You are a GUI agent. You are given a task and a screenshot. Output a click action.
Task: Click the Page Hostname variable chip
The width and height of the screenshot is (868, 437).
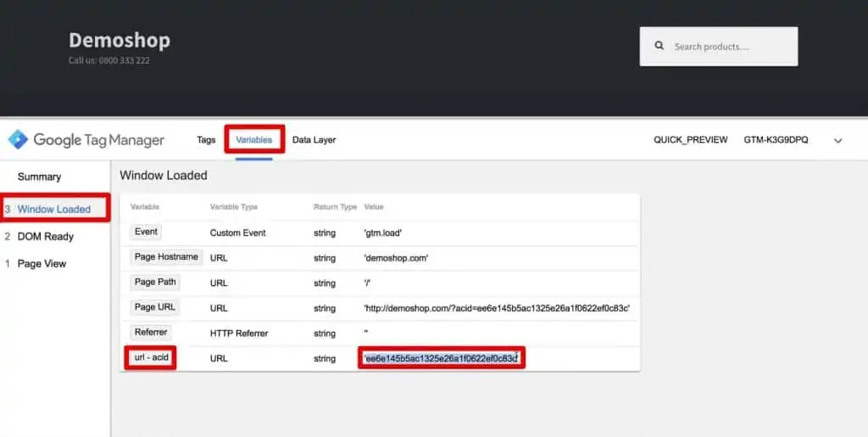click(166, 257)
